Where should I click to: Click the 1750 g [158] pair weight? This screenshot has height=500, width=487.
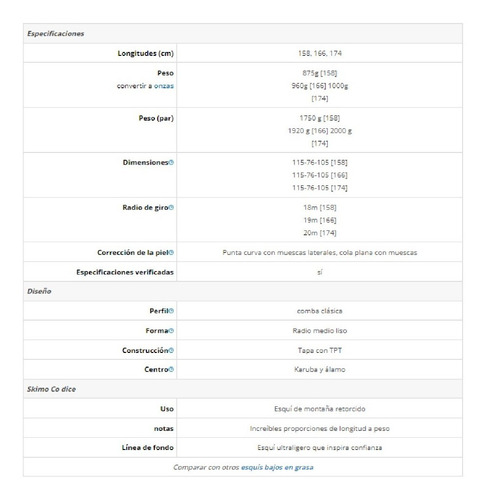(320, 118)
